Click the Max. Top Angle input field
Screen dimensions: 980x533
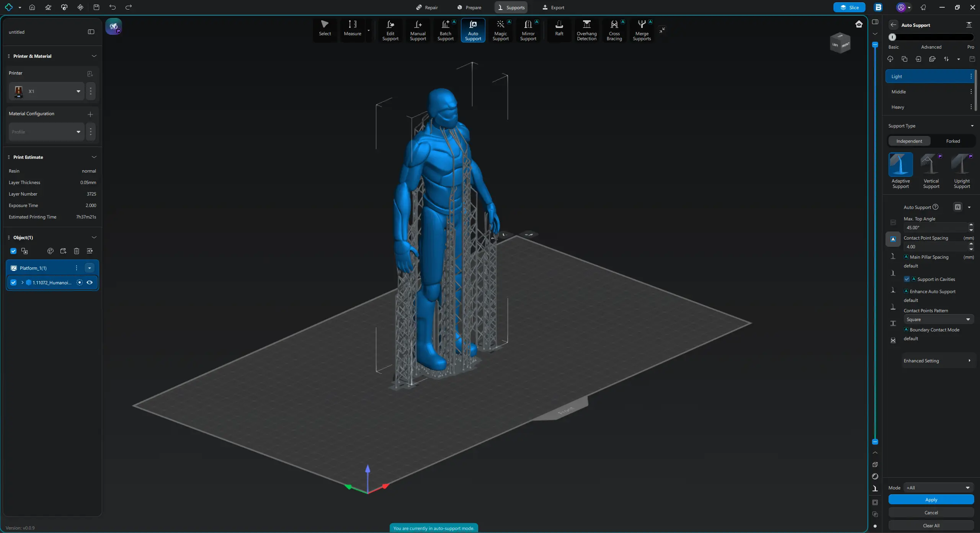[x=936, y=228]
